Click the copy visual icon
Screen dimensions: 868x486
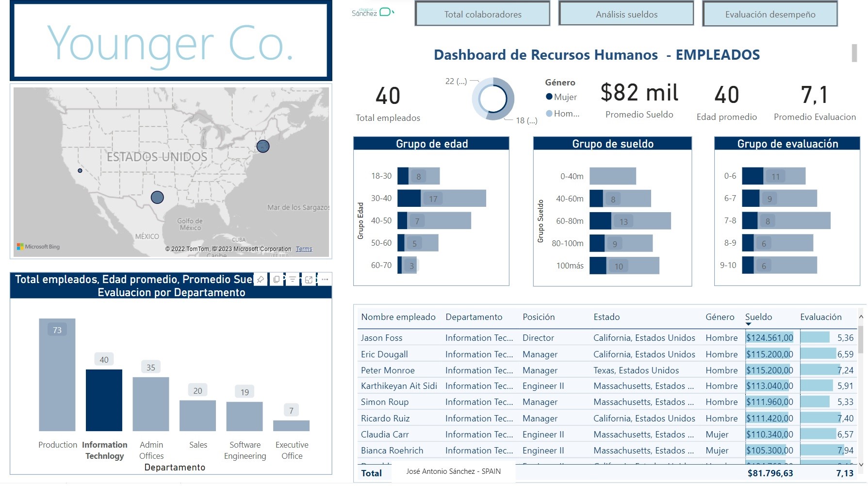coord(277,280)
